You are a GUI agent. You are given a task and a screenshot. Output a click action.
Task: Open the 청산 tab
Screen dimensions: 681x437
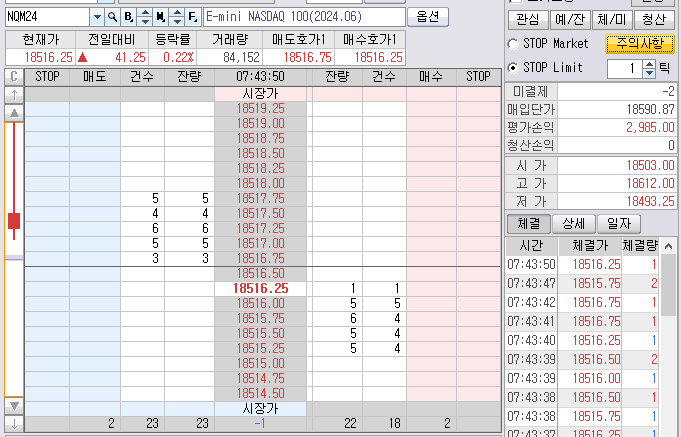pyautogui.click(x=654, y=19)
